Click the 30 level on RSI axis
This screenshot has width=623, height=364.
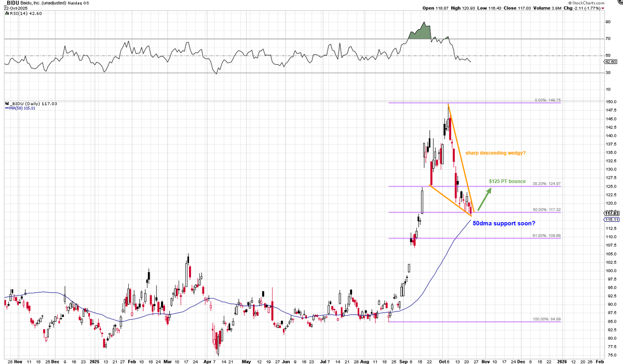(x=607, y=73)
